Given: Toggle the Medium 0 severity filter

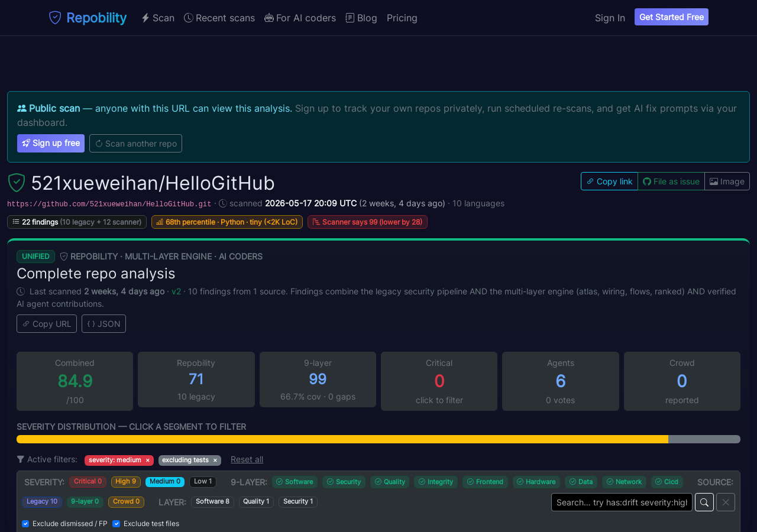Looking at the screenshot, I should click(x=165, y=482).
